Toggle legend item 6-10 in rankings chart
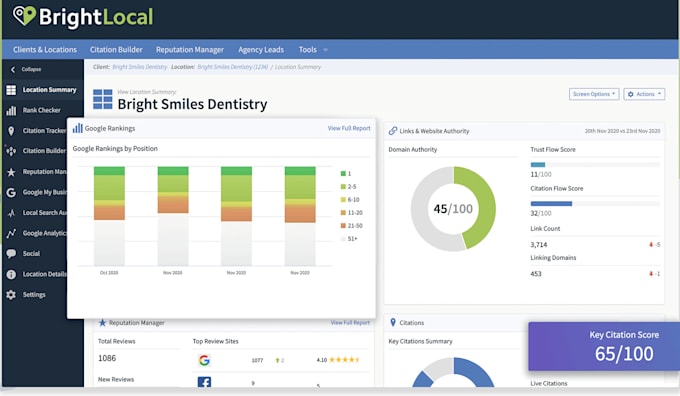Image resolution: width=680 pixels, height=396 pixels. click(x=350, y=200)
